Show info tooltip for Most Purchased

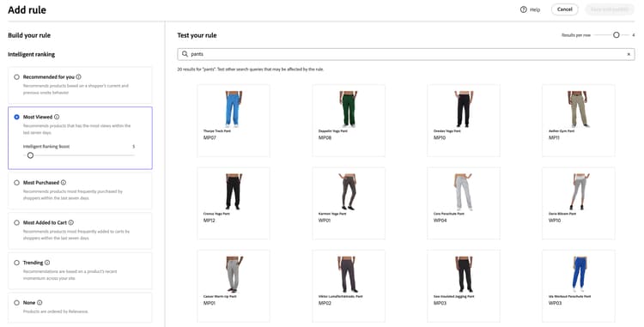coord(64,183)
